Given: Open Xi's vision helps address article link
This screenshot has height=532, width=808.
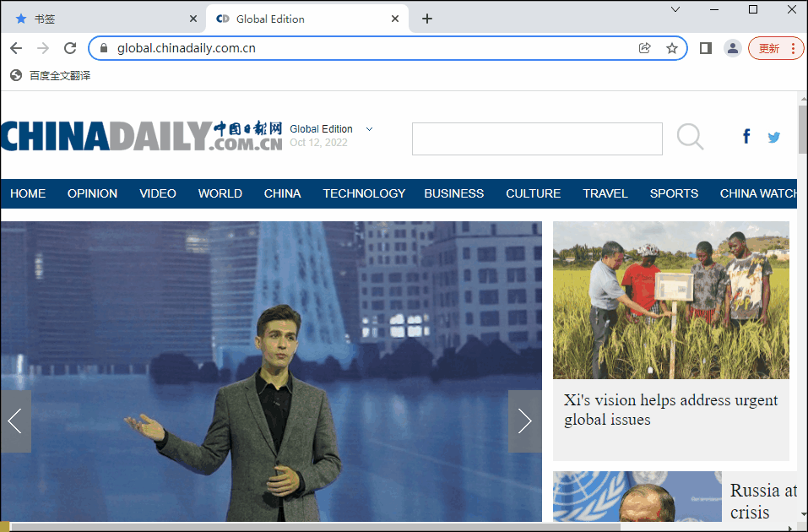Looking at the screenshot, I should [x=670, y=410].
